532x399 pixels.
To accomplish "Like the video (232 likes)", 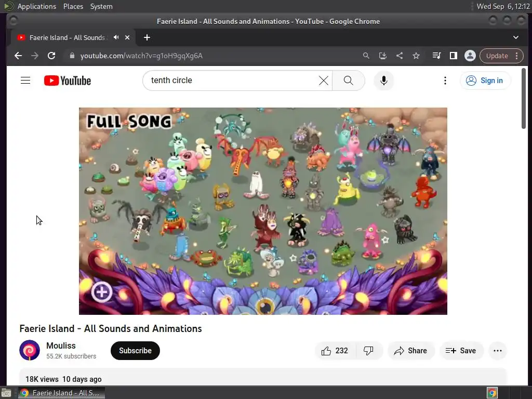I will (x=335, y=351).
